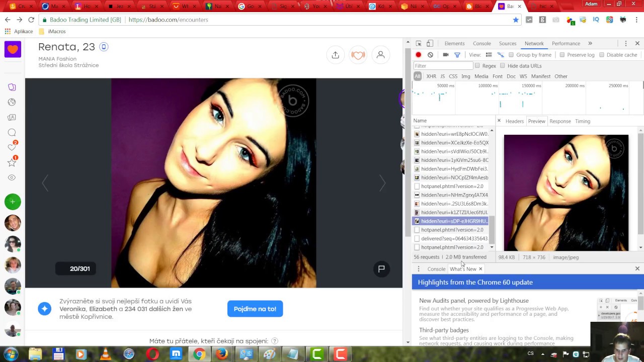
Task: Select the All request type filter
Action: click(x=418, y=76)
